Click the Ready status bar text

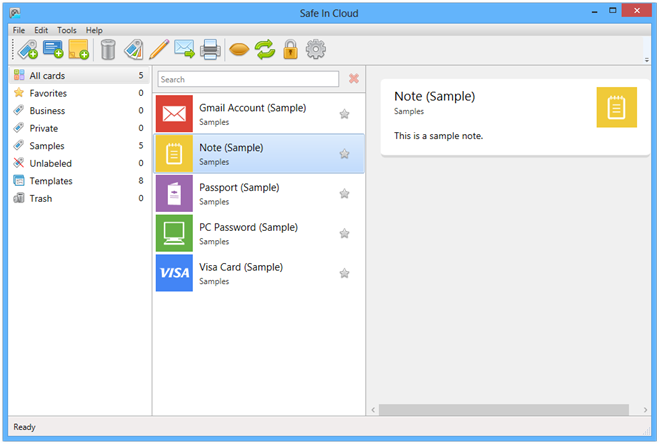pos(24,427)
